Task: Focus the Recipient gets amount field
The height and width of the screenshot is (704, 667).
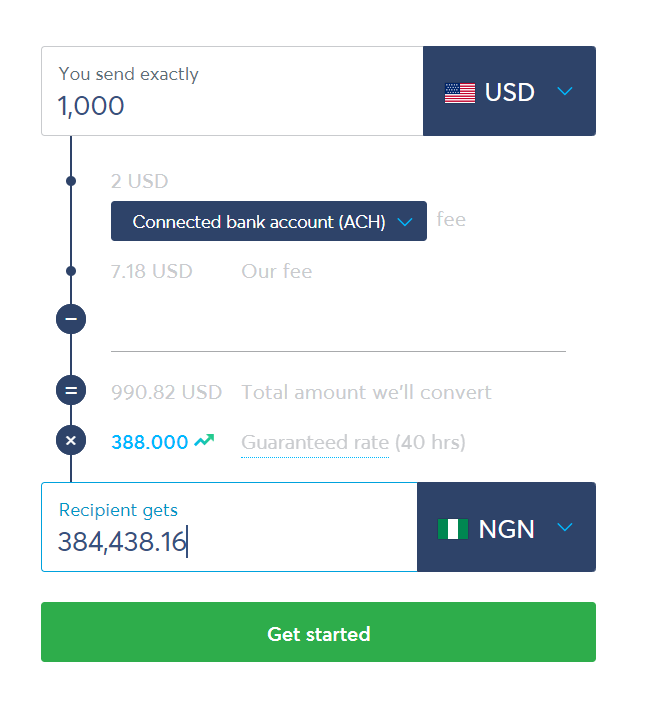Action: pyautogui.click(x=228, y=540)
